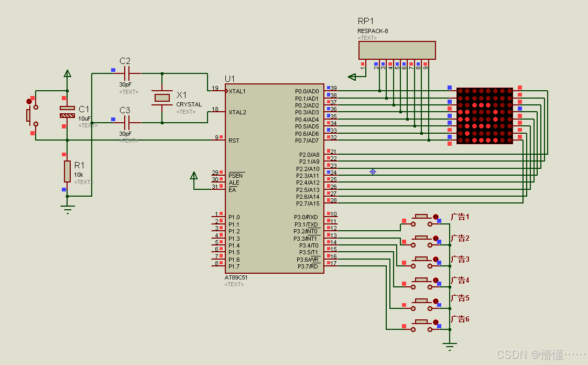Click the <TEXT> placeholder under AT89C51
588x365 pixels.
[234, 284]
